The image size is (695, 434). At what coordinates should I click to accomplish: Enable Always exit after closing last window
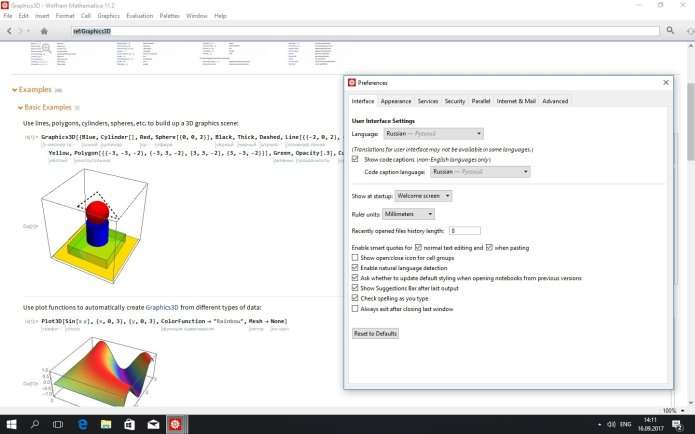(x=355, y=309)
